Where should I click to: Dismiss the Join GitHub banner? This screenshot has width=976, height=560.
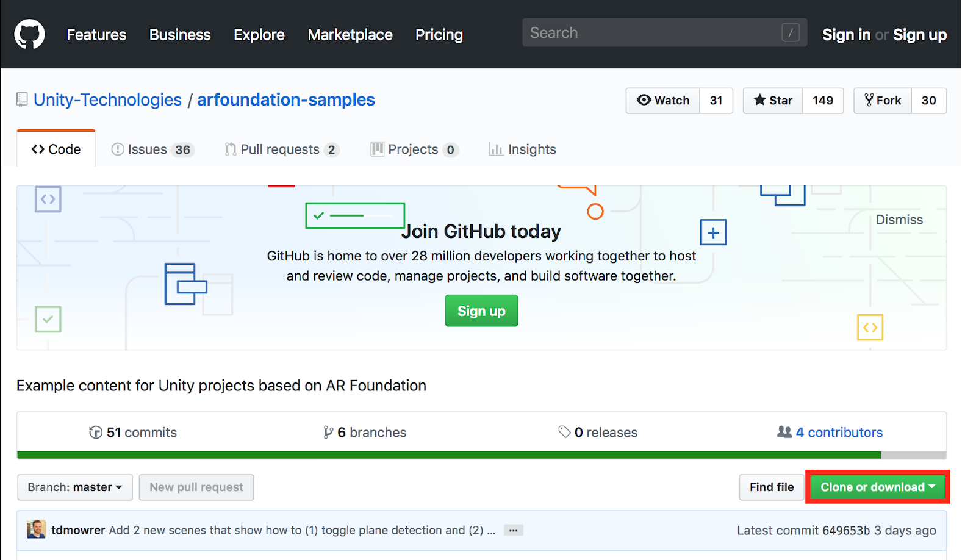click(x=899, y=220)
